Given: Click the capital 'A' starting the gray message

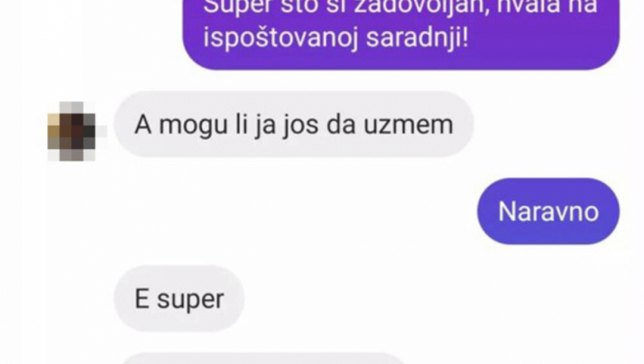Looking at the screenshot, I should pos(143,125).
